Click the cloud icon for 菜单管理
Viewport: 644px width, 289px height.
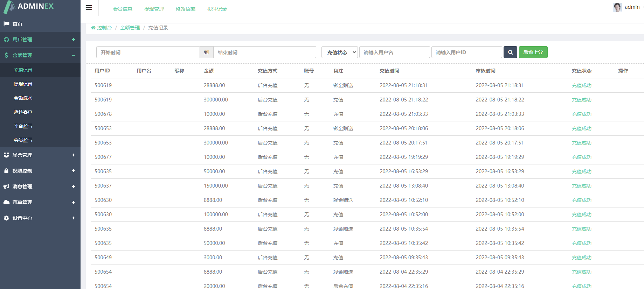pos(6,202)
